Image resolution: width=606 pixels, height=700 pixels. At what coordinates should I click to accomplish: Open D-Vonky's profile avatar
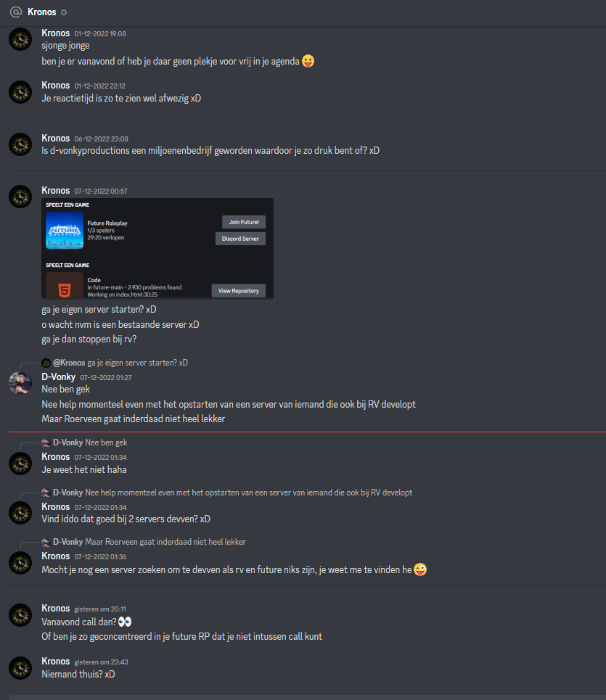[x=20, y=383]
